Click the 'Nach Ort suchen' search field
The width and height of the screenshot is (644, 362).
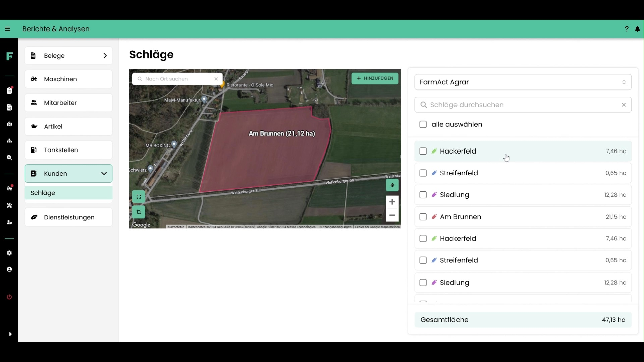(x=177, y=79)
